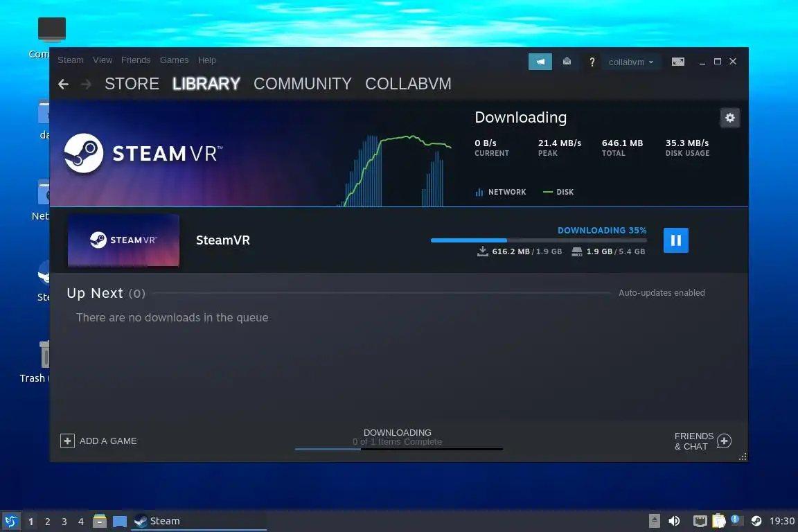Open the taskbar start menu icon
The height and width of the screenshot is (532, 798).
[x=10, y=522]
